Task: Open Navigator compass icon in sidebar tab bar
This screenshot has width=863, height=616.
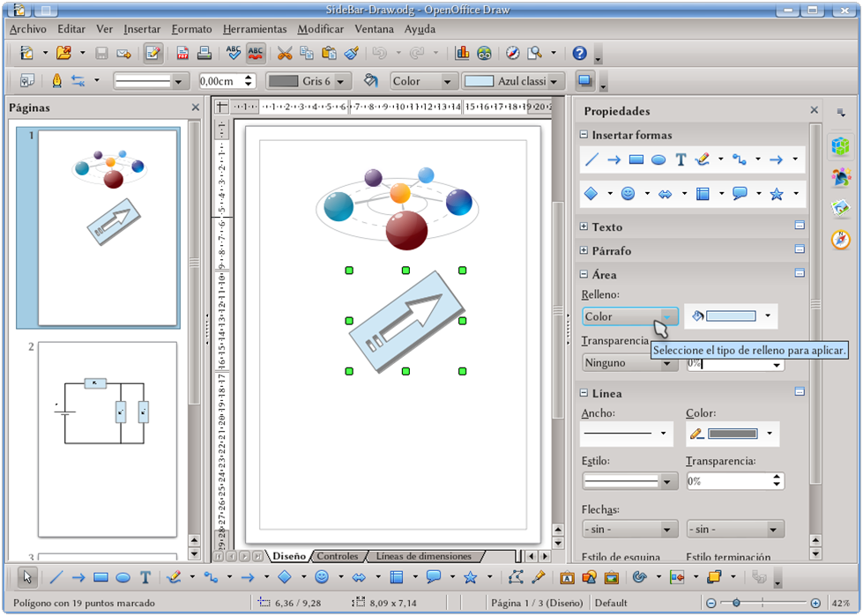Action: pos(840,240)
